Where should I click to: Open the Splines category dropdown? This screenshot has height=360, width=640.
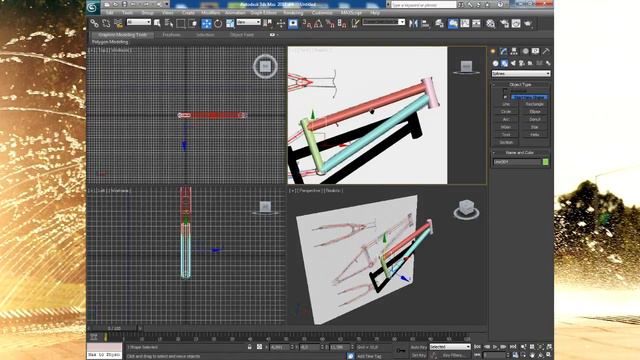(521, 73)
